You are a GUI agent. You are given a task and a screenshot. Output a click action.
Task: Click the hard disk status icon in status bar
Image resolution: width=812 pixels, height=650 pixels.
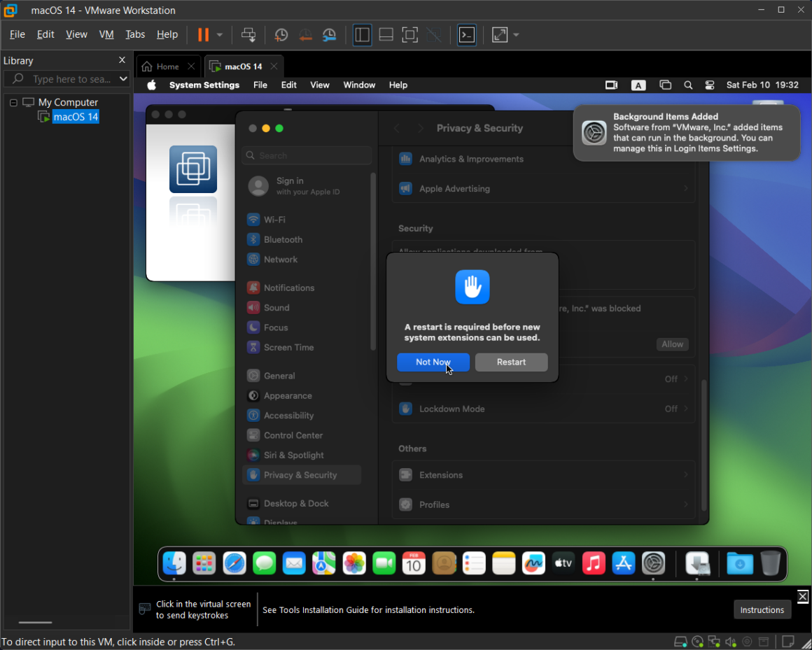[x=681, y=642]
